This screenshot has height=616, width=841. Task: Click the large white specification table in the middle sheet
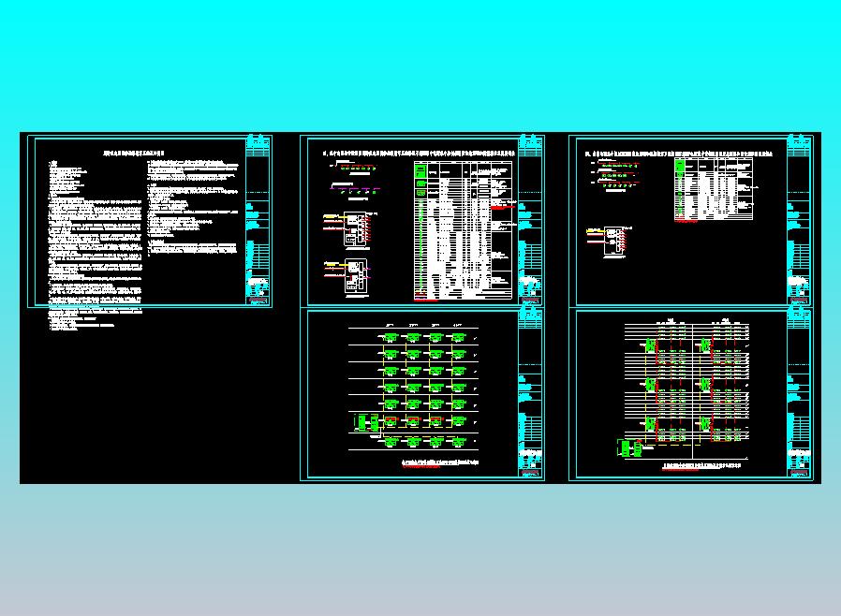(x=464, y=230)
